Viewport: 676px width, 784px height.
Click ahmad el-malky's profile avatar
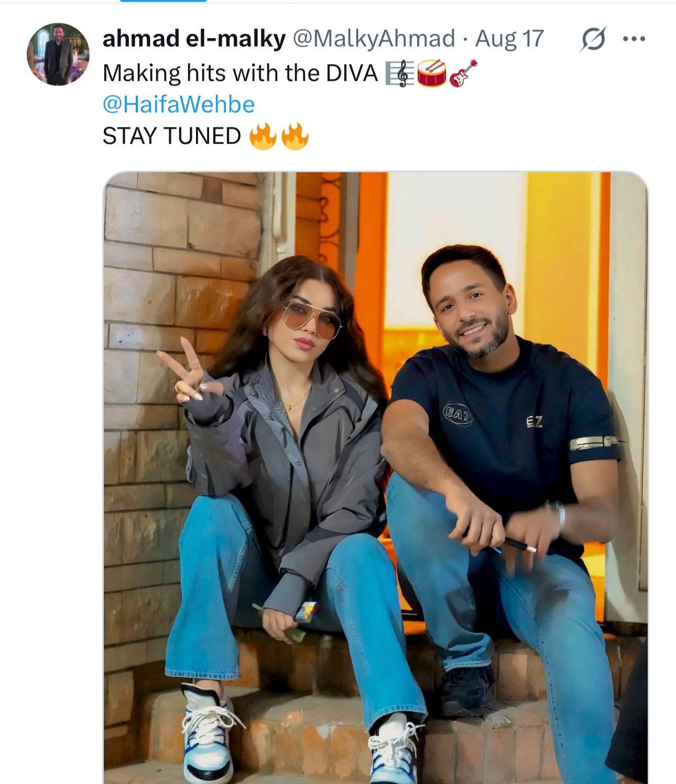(x=58, y=54)
